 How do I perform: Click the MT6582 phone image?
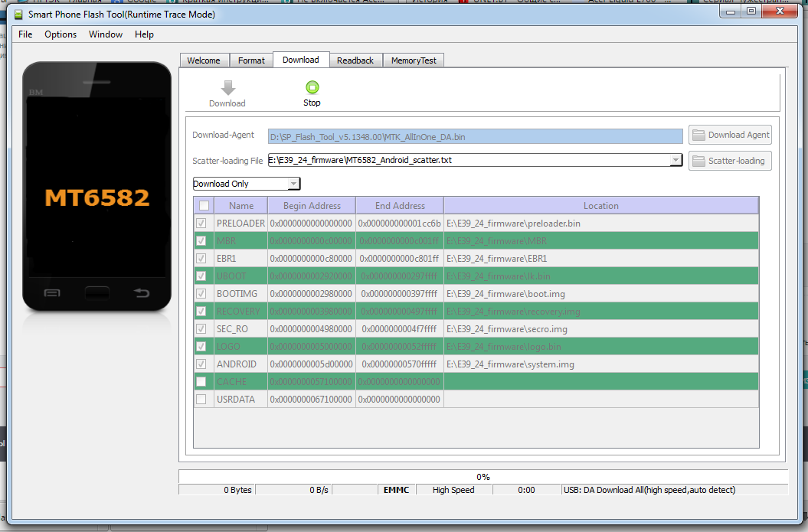[x=97, y=187]
